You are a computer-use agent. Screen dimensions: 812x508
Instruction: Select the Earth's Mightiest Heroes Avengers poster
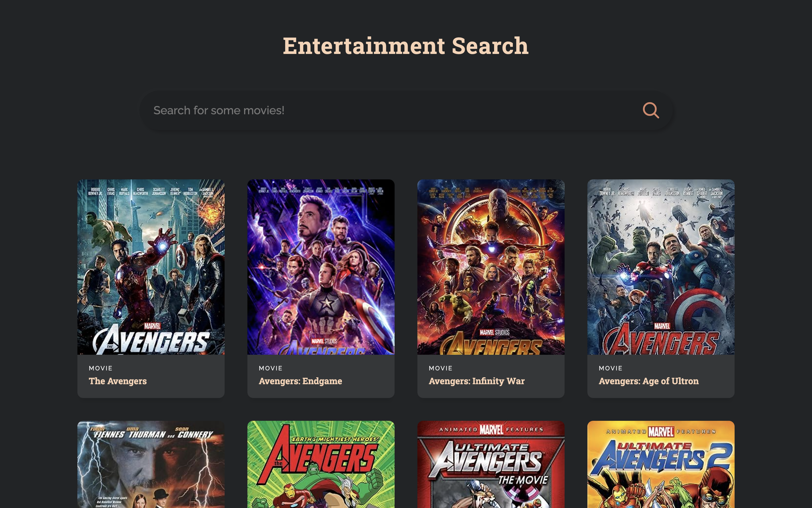(321, 465)
